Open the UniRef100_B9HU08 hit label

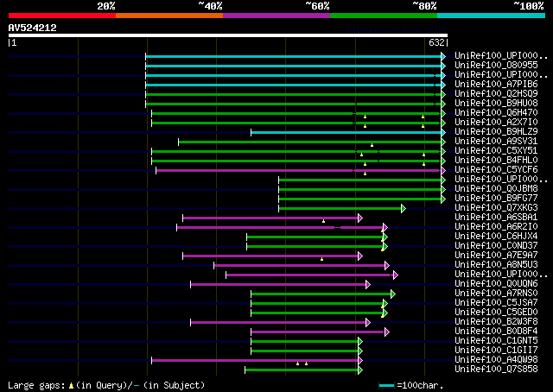click(x=496, y=104)
